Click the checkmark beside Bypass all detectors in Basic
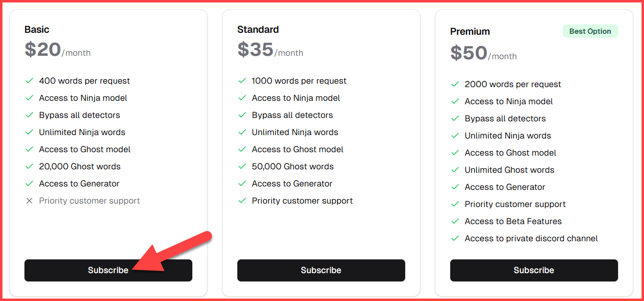The image size is (644, 301). pyautogui.click(x=29, y=115)
